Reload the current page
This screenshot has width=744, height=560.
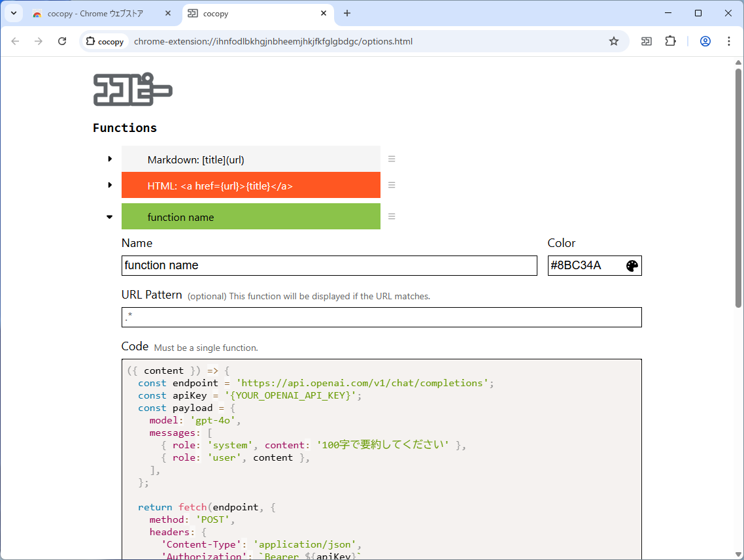click(x=62, y=41)
